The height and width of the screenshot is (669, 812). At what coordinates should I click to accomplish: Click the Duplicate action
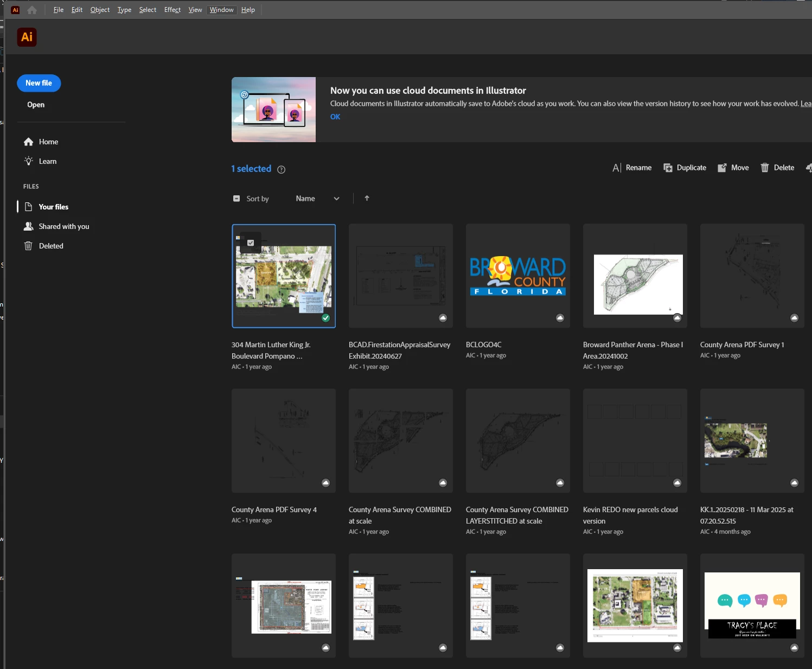[685, 168]
